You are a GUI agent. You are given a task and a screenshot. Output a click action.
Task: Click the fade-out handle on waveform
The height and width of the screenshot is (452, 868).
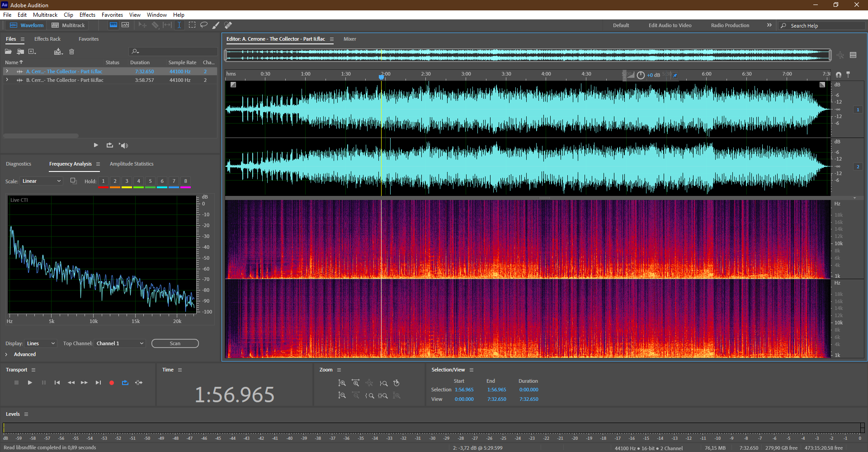(x=822, y=85)
